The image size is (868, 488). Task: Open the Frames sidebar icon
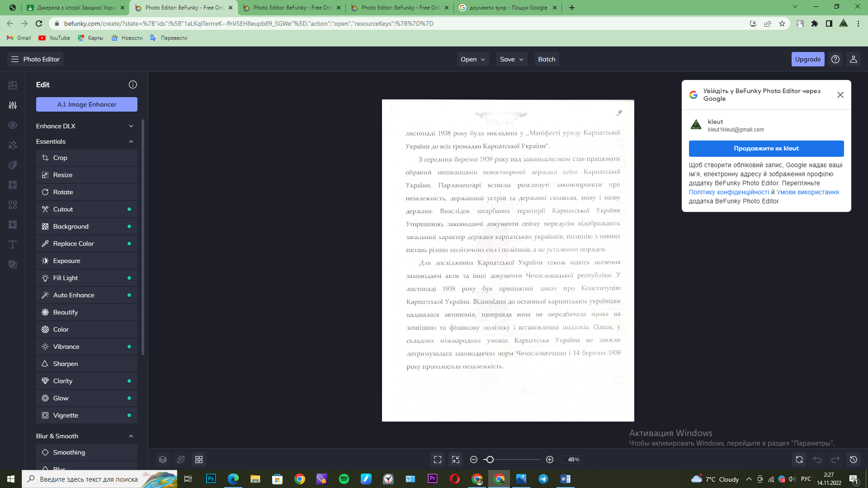13,185
